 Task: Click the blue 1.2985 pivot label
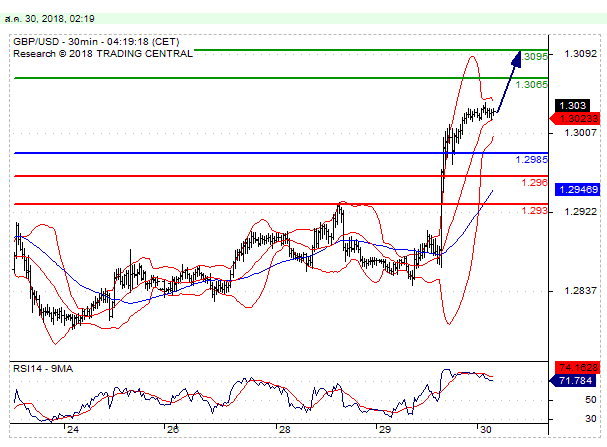[x=532, y=159]
